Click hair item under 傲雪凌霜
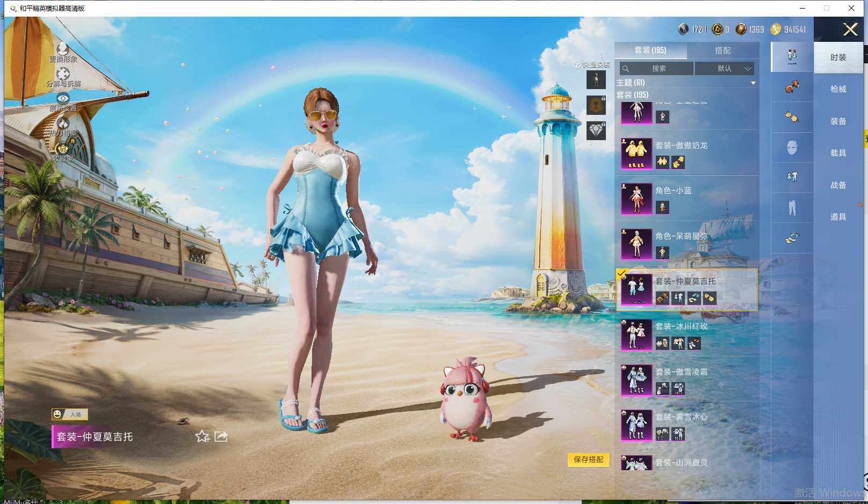Image resolution: width=868 pixels, height=504 pixels. [x=662, y=388]
